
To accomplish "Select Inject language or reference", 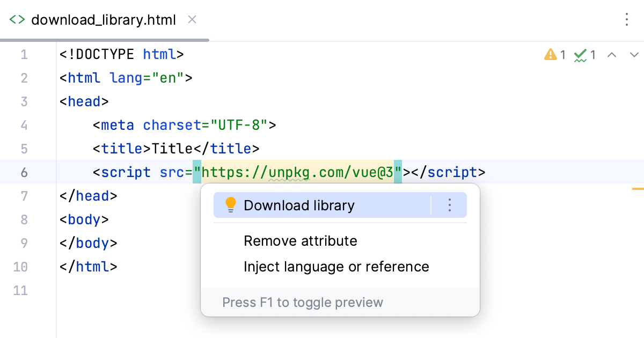I will (336, 266).
